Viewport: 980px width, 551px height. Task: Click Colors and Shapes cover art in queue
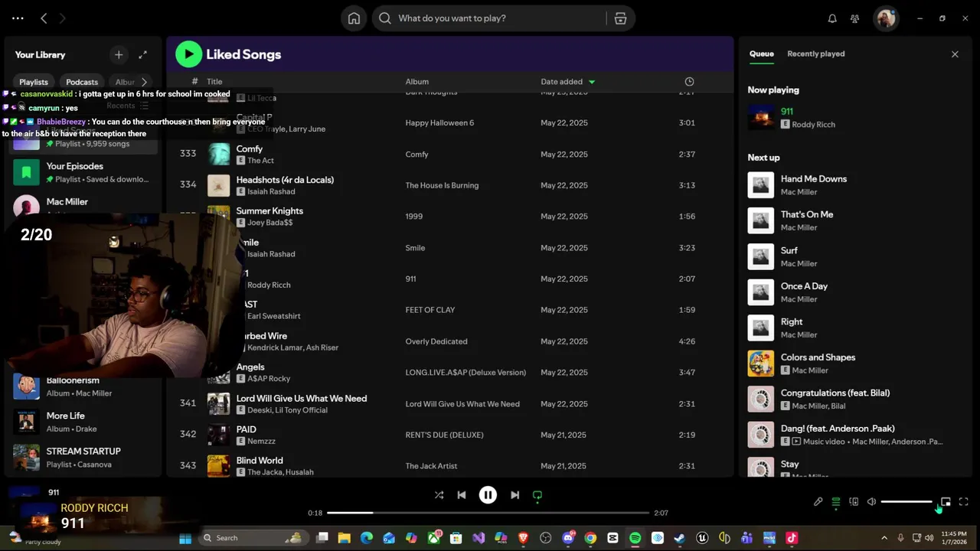coord(761,364)
